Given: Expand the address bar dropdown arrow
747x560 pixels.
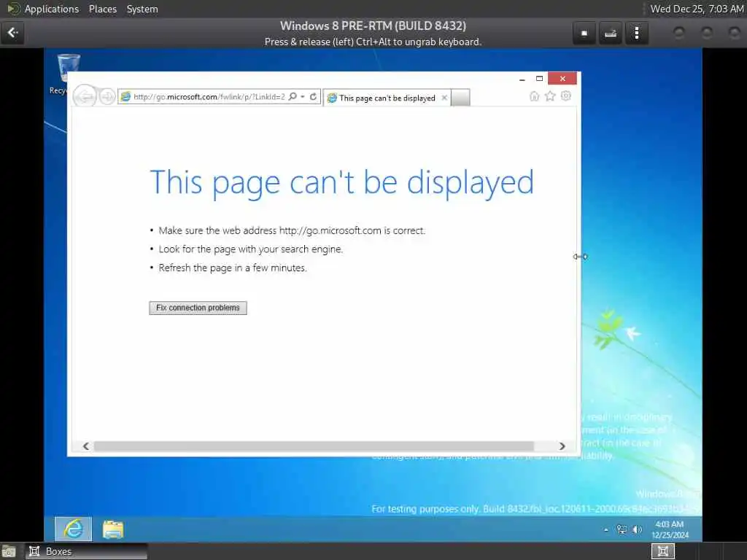Looking at the screenshot, I should tap(303, 97).
